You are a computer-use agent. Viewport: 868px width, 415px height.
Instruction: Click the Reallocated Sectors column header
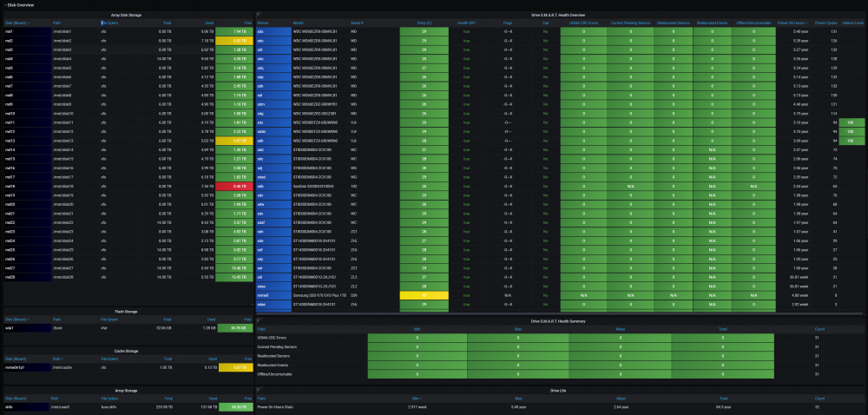[674, 23]
